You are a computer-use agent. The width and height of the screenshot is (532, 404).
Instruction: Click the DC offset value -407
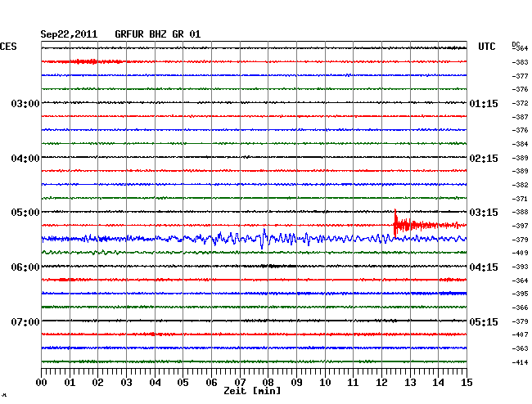click(x=520, y=334)
